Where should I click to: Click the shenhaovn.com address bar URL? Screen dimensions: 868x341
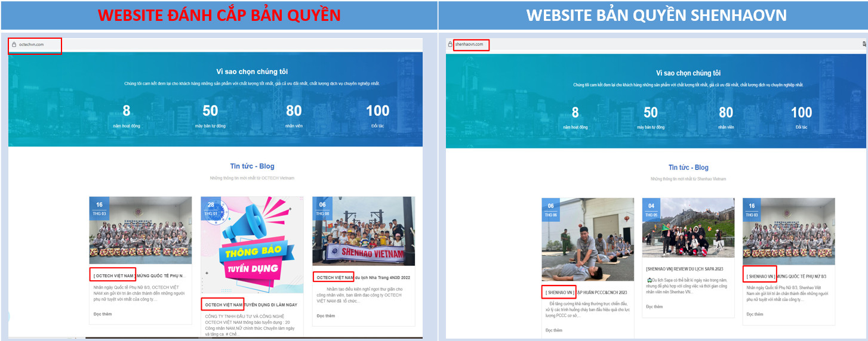click(469, 44)
